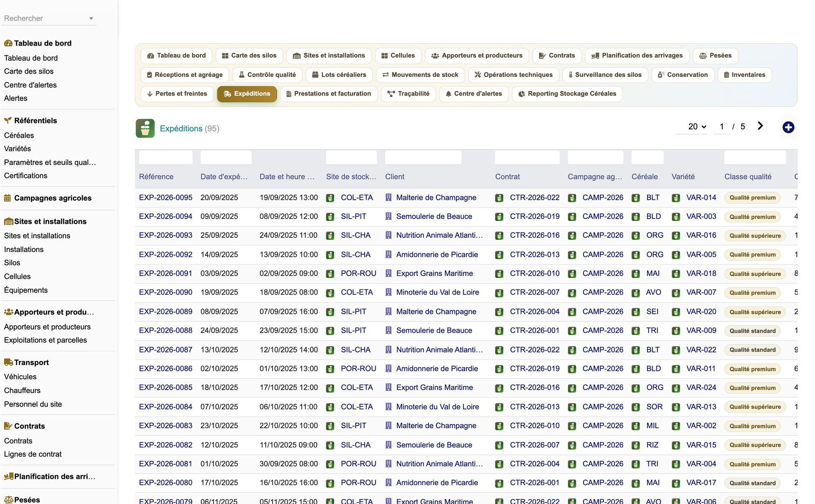Click site icon next to COL-ETA in EXP-2026-0095 row
This screenshot has width=815, height=504.
pyautogui.click(x=330, y=198)
